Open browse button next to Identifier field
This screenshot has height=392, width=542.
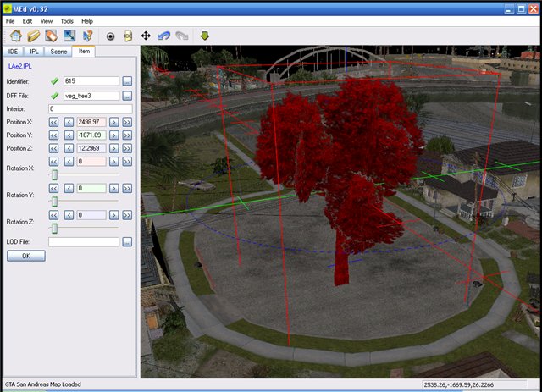coord(127,81)
